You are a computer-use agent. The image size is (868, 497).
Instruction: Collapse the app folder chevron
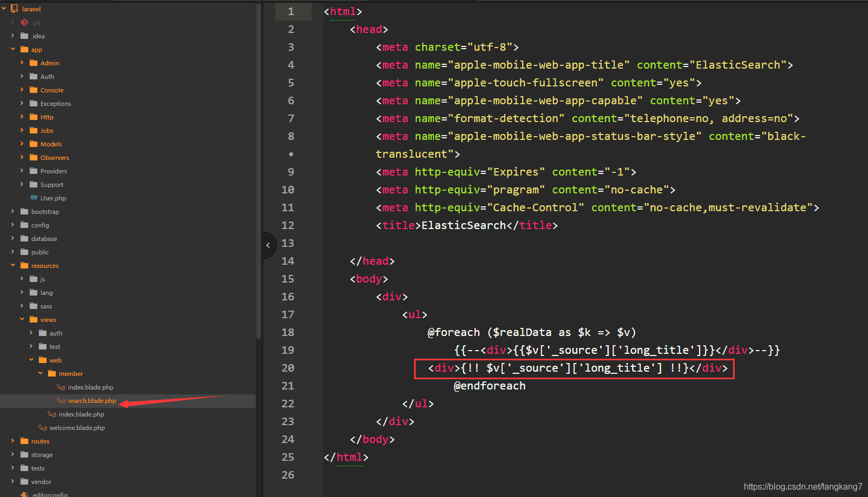coord(13,49)
